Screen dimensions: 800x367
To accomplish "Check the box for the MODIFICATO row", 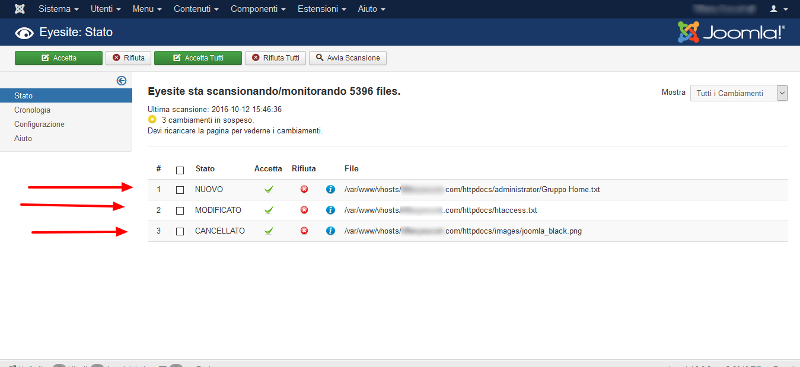I will point(180,210).
